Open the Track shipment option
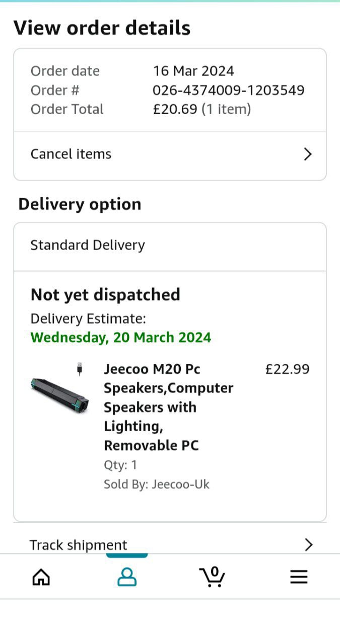The width and height of the screenshot is (340, 644). click(x=79, y=545)
